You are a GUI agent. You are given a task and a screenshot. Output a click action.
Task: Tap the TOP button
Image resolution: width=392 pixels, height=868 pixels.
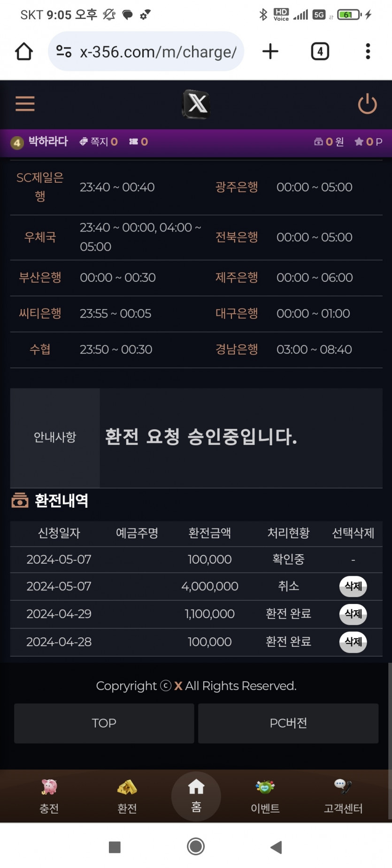coord(104,723)
